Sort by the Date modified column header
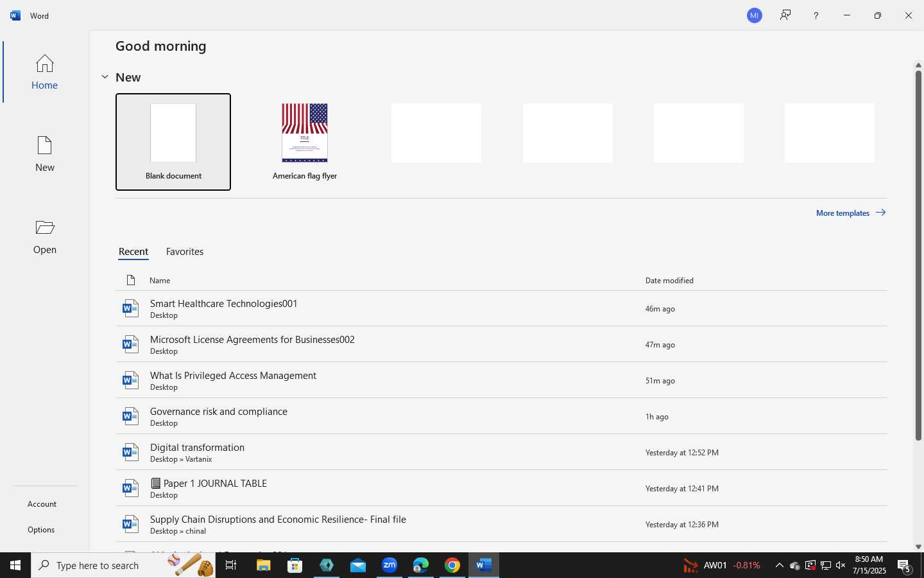924x578 pixels. [669, 281]
